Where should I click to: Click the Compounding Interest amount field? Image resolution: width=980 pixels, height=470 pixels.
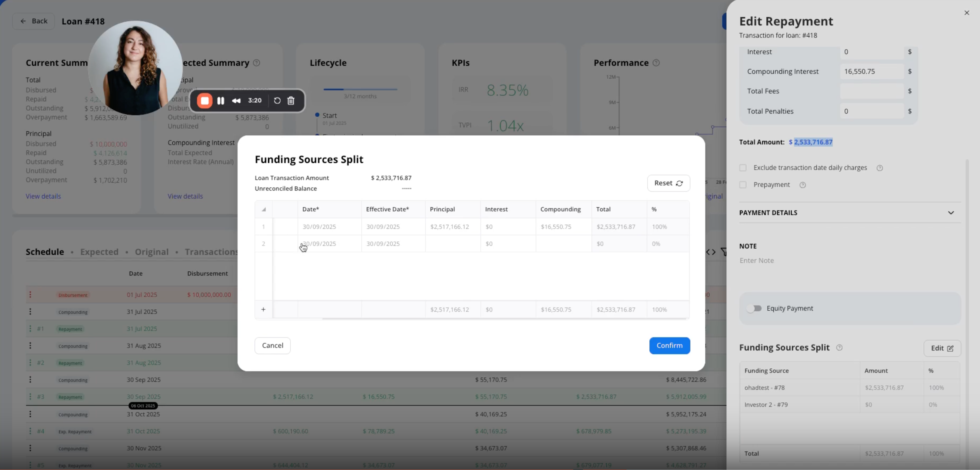[872, 71]
